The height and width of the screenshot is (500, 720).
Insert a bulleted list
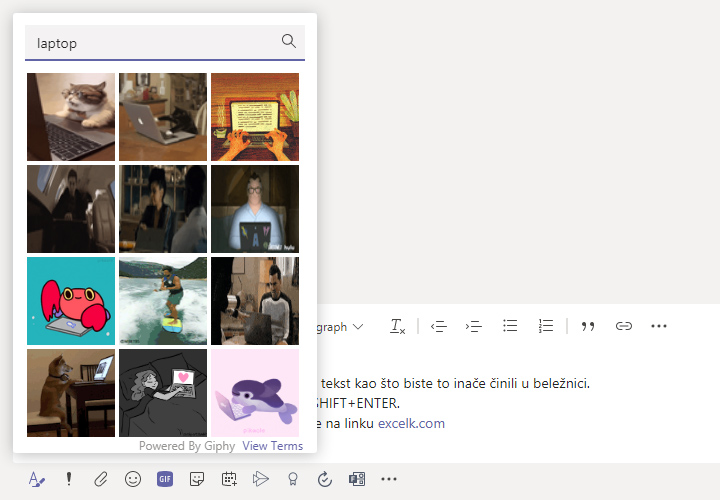510,326
